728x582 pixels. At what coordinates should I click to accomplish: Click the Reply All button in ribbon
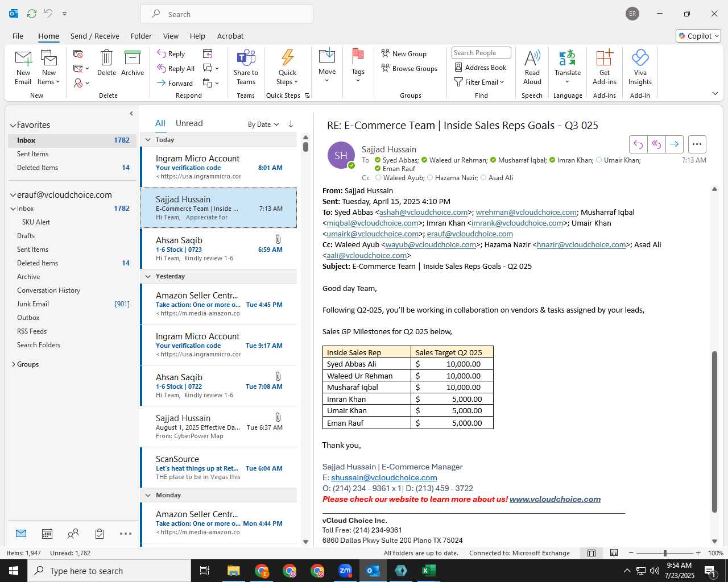pyautogui.click(x=176, y=69)
